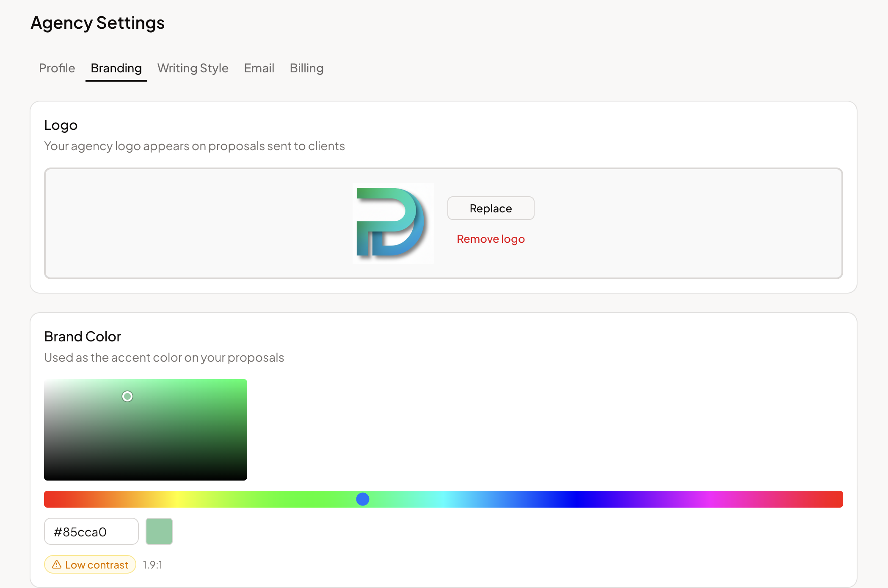The image size is (888, 588).
Task: Click the Low contrast warning badge
Action: coord(90,564)
